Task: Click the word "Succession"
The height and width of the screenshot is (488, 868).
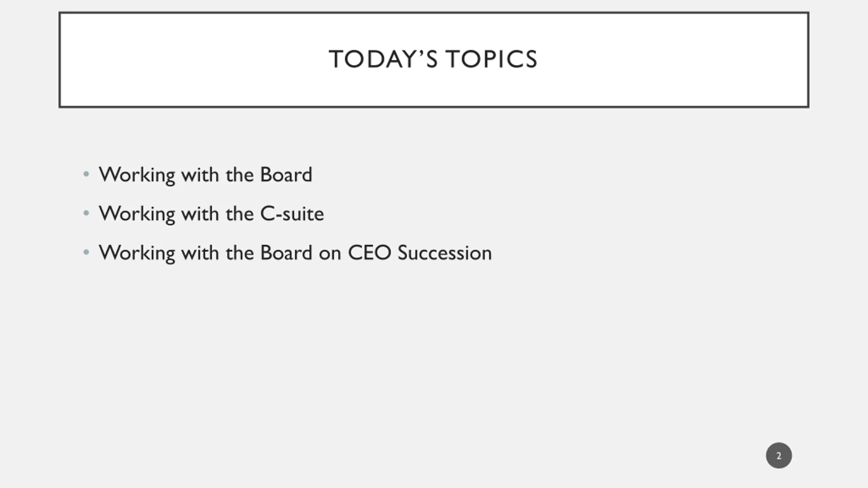Action: [445, 253]
